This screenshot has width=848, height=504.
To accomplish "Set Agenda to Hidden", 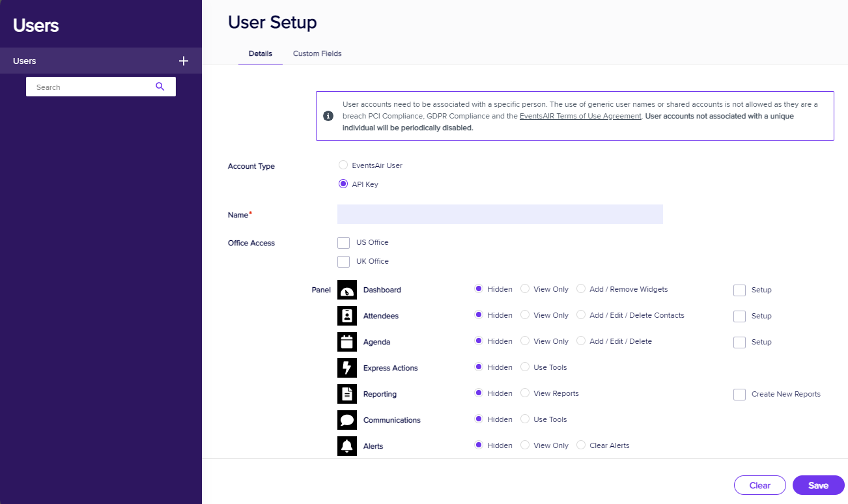I will tap(479, 341).
